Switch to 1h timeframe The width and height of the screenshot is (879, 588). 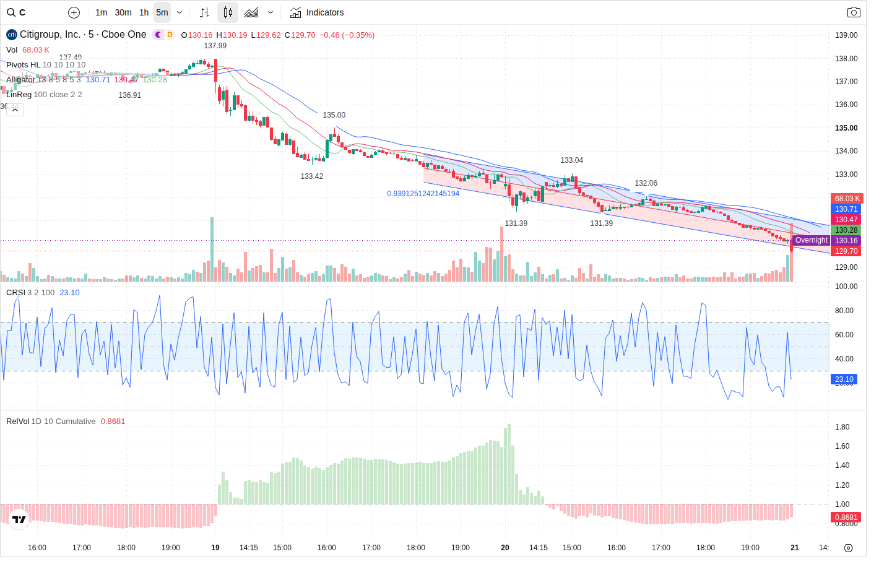[144, 12]
